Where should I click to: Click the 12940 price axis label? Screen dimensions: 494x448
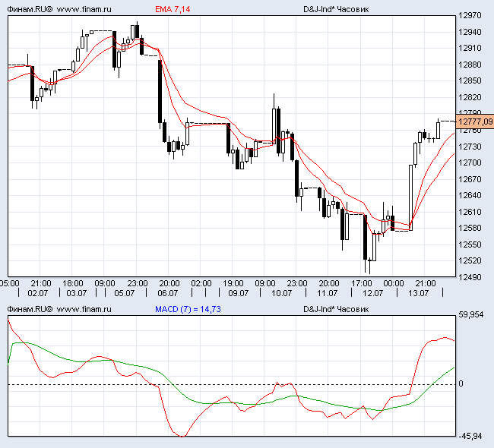point(470,32)
